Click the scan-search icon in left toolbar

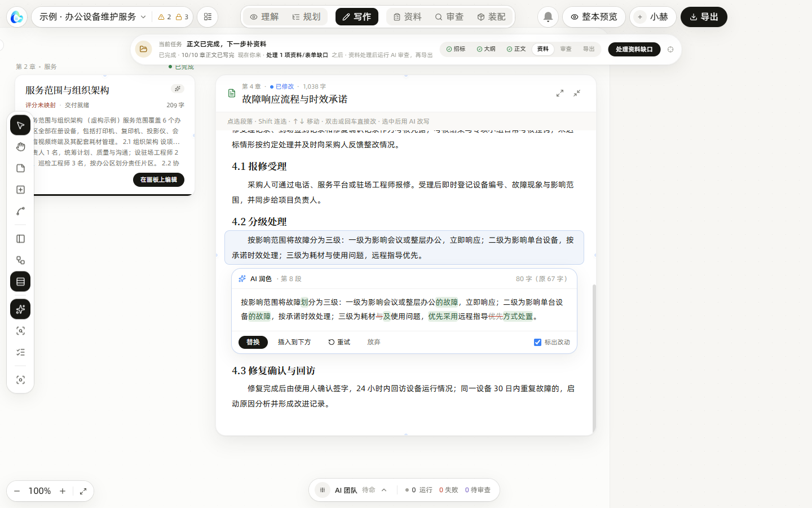(x=20, y=331)
